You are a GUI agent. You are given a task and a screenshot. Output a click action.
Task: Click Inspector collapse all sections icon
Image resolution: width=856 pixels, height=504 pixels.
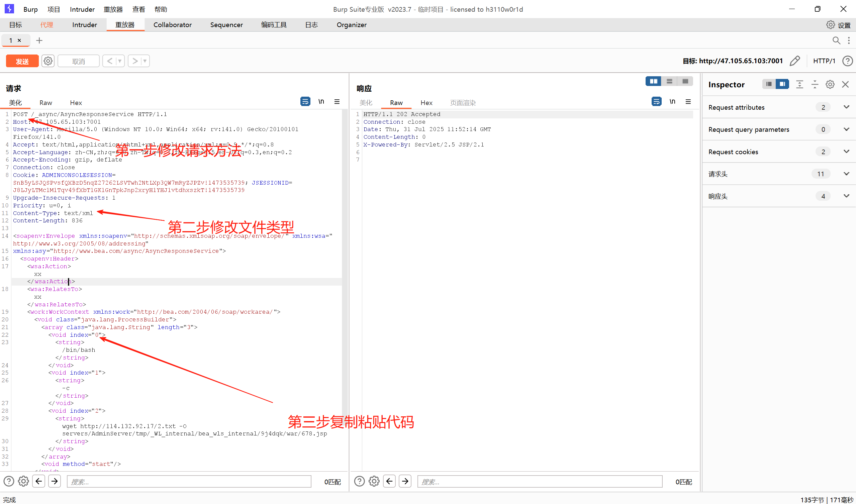(x=815, y=84)
